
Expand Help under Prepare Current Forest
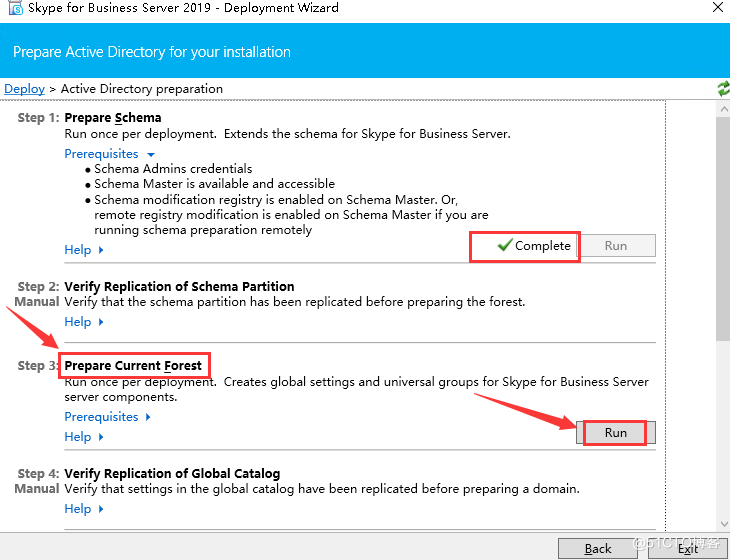coord(84,437)
